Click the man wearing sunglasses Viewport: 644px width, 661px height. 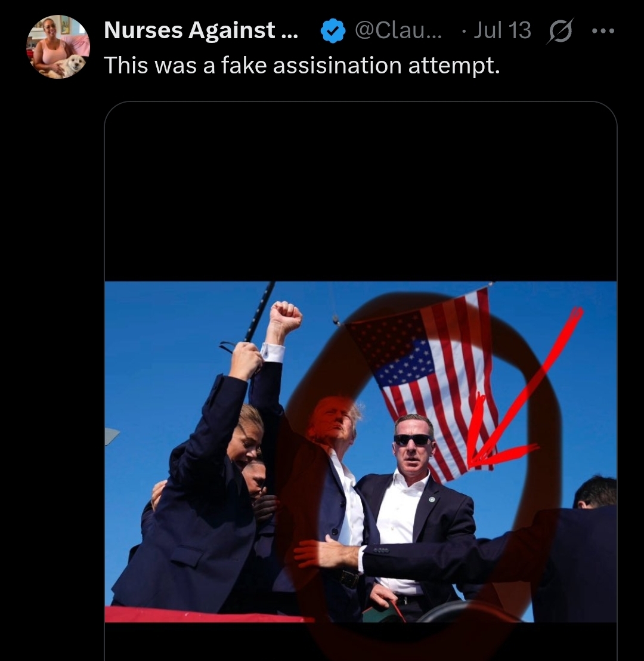click(415, 506)
